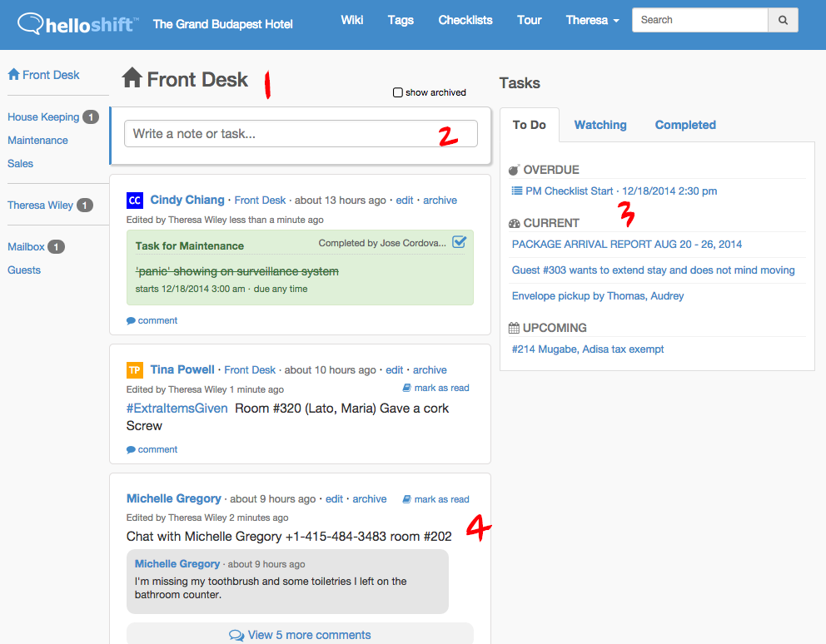The image size is (826, 644).
Task: Toggle the show archived checkbox
Action: click(x=398, y=92)
